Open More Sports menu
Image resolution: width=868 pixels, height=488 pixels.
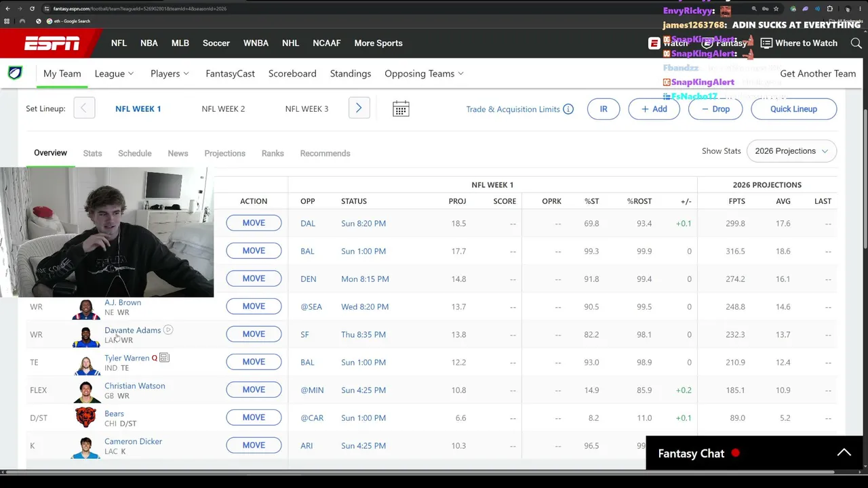tap(378, 43)
